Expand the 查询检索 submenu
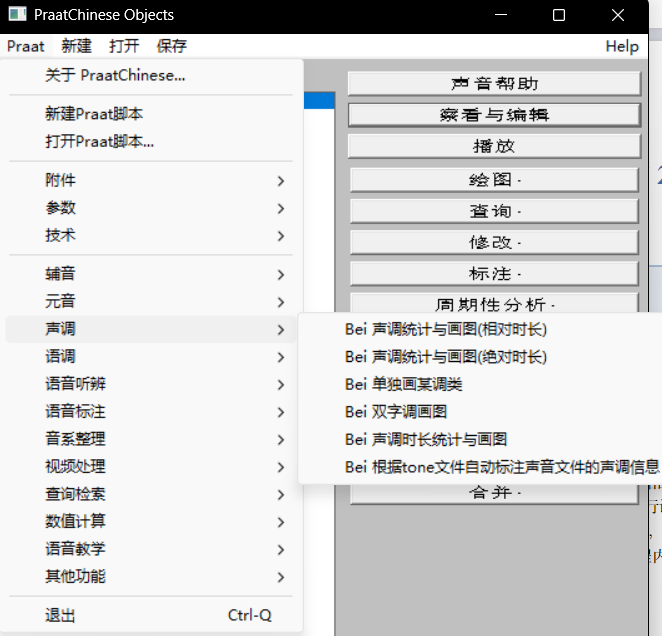The image size is (662, 636). (151, 494)
